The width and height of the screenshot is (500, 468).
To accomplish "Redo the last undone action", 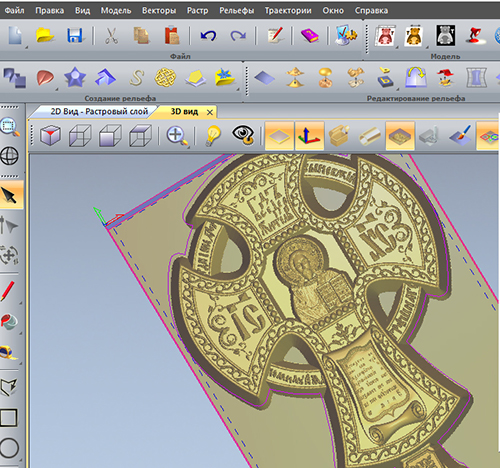I will click(238, 35).
